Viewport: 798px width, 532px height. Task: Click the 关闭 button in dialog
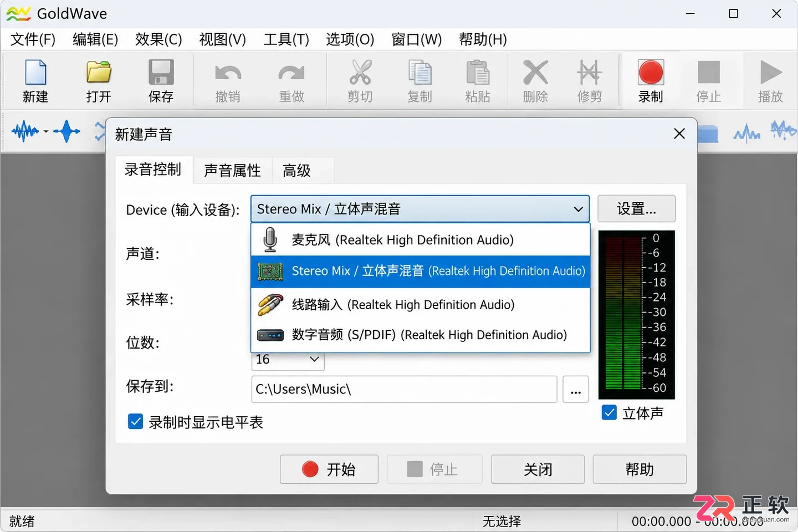click(538, 469)
